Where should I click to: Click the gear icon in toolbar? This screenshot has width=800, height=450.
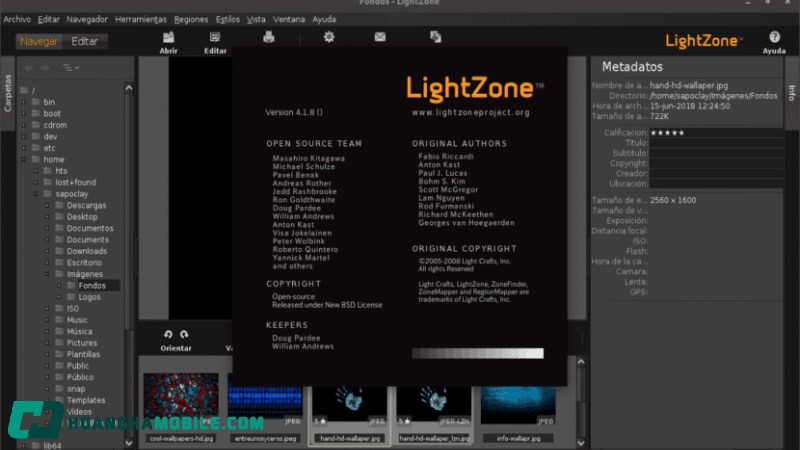point(329,37)
